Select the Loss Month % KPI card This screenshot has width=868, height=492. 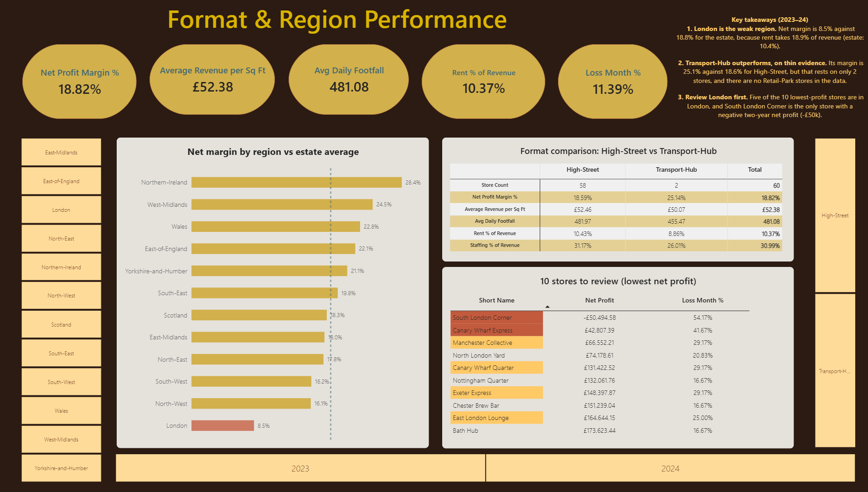(613, 82)
